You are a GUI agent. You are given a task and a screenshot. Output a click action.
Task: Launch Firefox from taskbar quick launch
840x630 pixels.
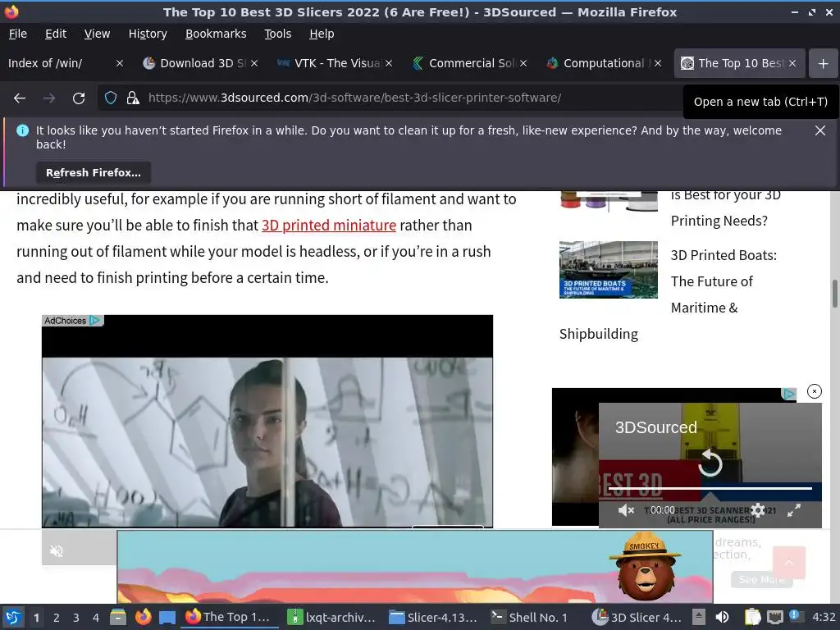143,617
